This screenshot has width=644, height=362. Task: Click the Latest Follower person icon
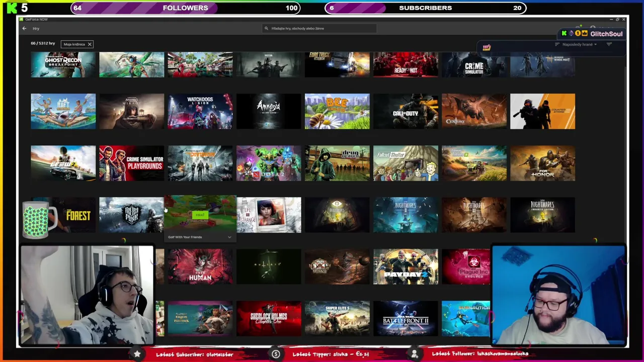coord(415,354)
